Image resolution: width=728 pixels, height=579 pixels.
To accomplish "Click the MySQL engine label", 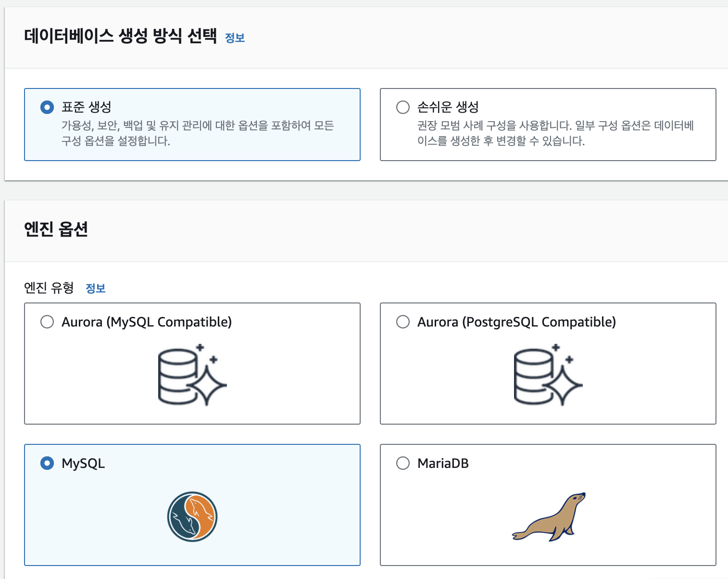I will [83, 464].
